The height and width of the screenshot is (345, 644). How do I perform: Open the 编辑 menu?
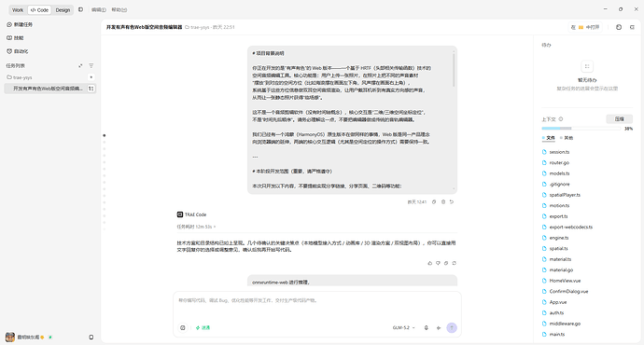click(x=99, y=10)
